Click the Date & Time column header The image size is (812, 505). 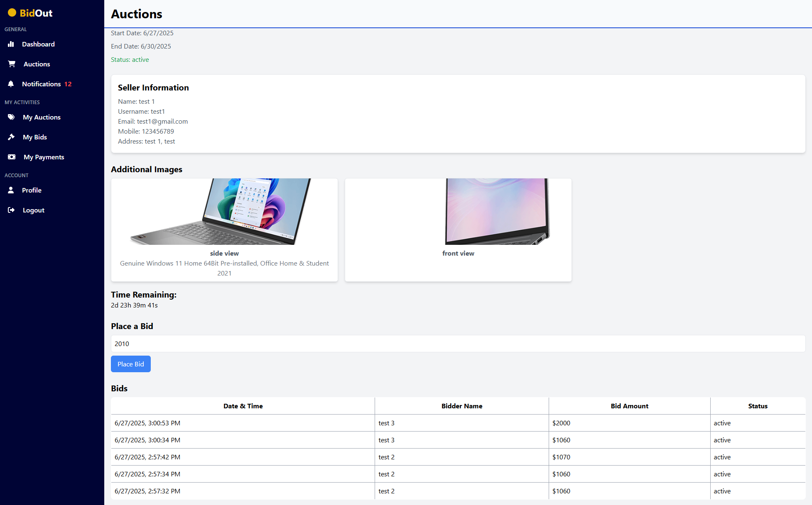coord(243,406)
